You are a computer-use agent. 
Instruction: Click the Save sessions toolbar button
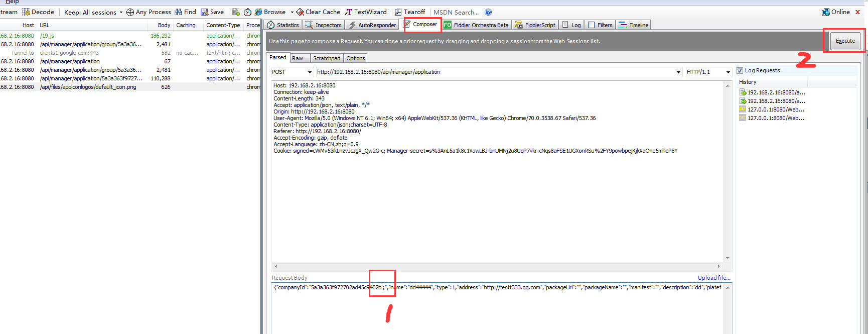pos(212,12)
